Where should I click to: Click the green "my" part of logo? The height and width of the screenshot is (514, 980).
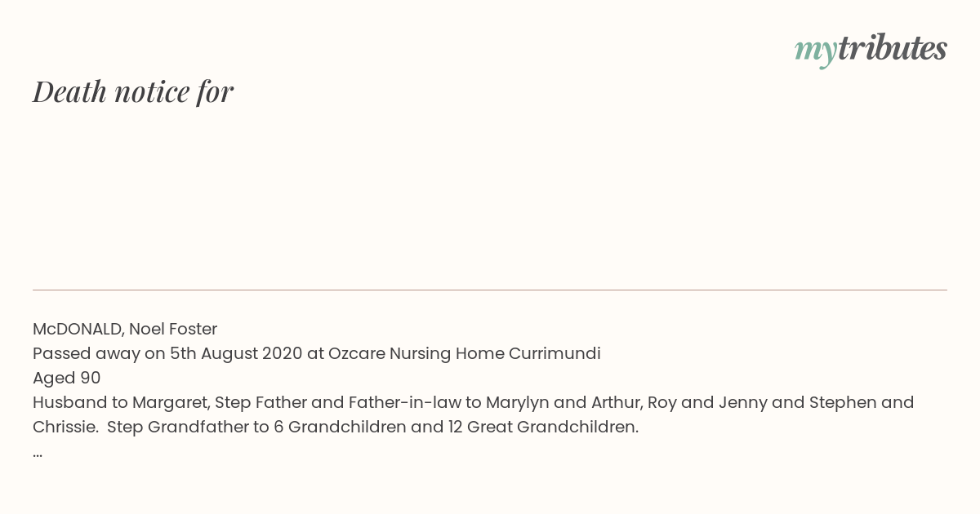(x=815, y=53)
